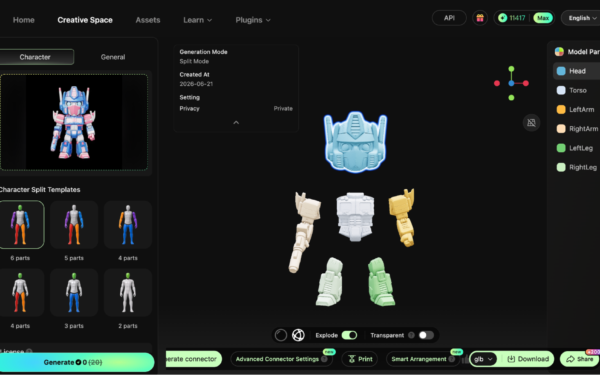The height and width of the screenshot is (375, 600).
Task: Click the hide-image icon near the viewport corner
Action: [x=531, y=123]
